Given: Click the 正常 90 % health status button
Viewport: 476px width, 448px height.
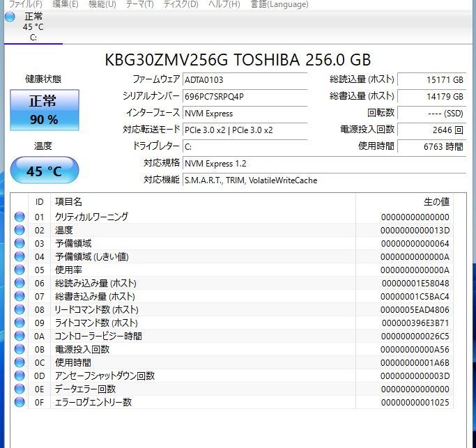Looking at the screenshot, I should 45,110.
